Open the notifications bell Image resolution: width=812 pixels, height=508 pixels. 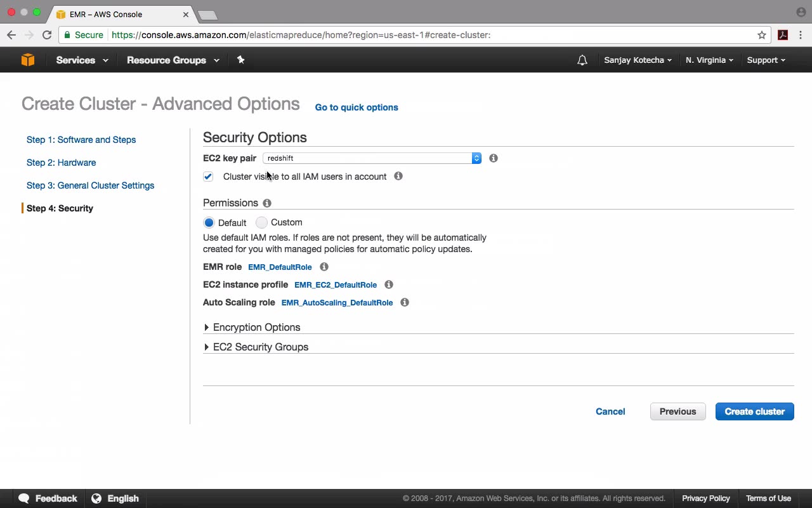coord(582,60)
